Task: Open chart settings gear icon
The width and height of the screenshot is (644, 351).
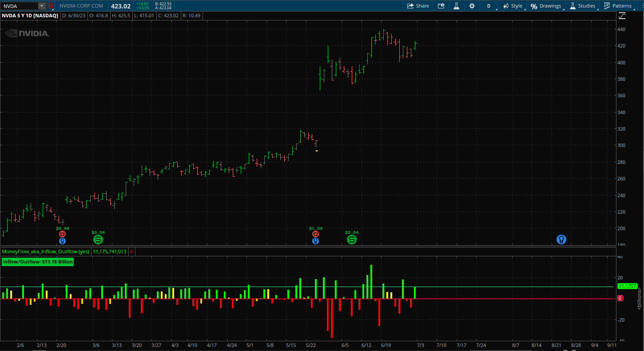Action: coord(472,6)
